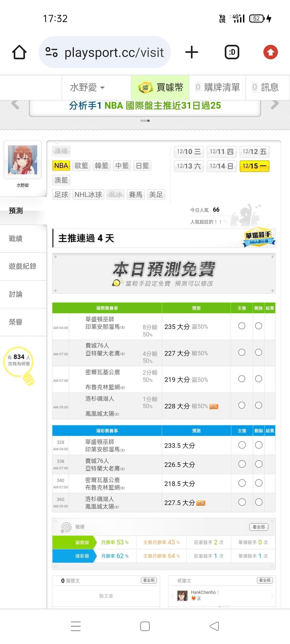
Task: Click 看全部 button in 戰績 section
Action: (259, 527)
